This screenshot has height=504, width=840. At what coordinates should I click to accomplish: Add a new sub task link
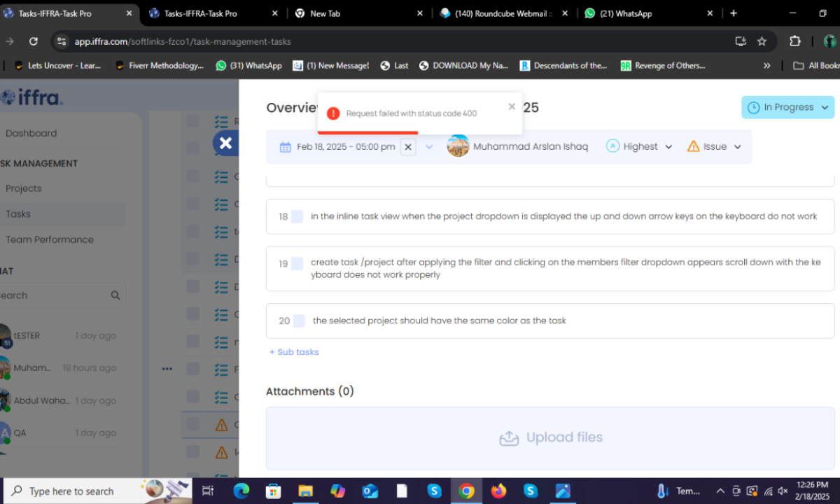tap(294, 352)
